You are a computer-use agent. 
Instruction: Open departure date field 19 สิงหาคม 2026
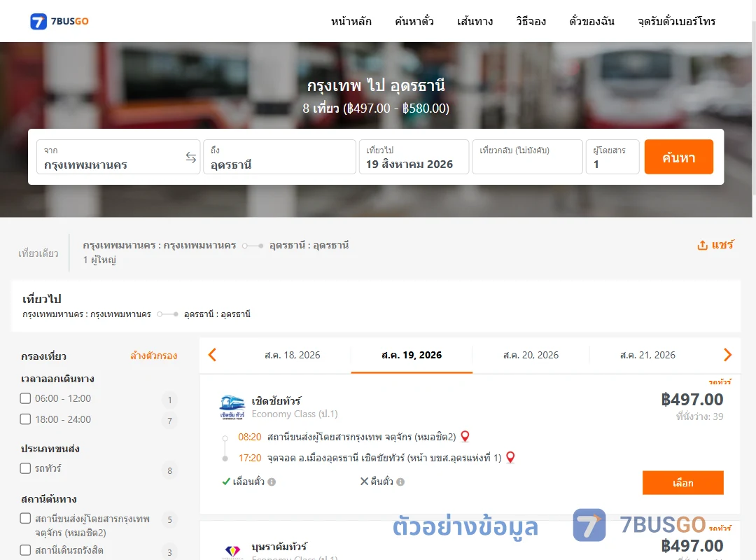coord(414,157)
